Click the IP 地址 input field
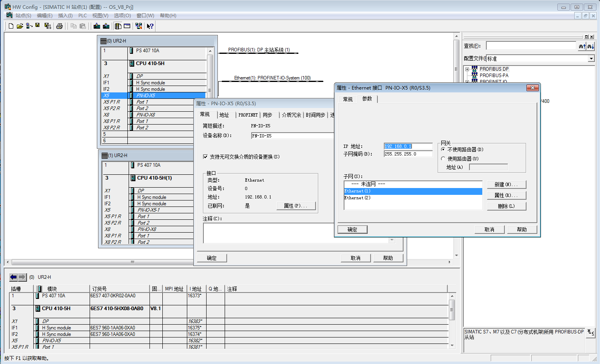The image size is (600, 364). 408,146
